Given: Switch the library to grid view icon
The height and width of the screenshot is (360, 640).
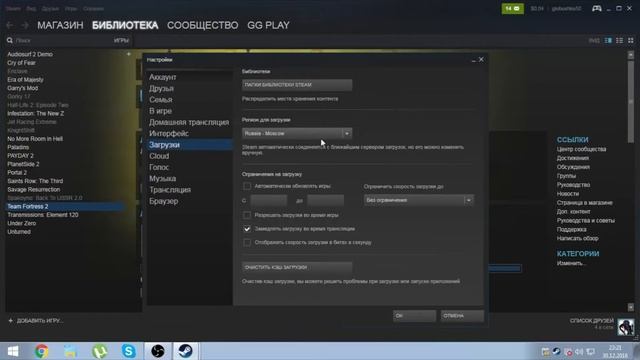Looking at the screenshot, I should point(631,40).
